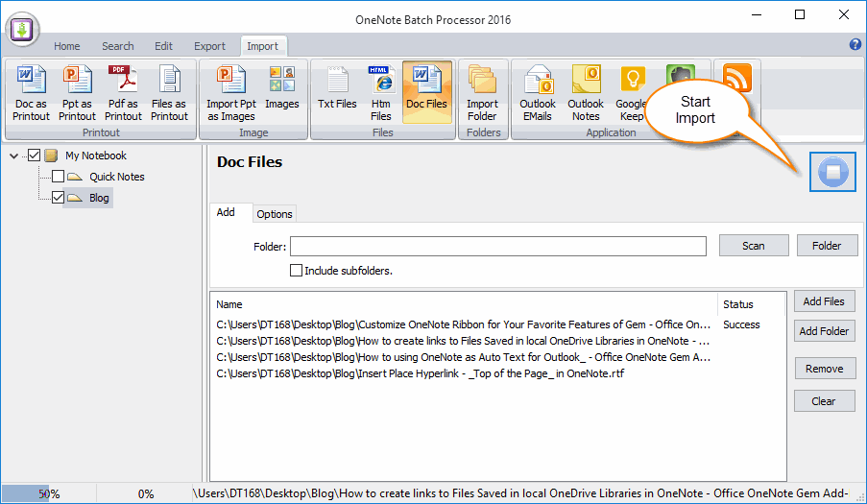867x504 pixels.
Task: Select the Doc Files importer
Action: 426,92
